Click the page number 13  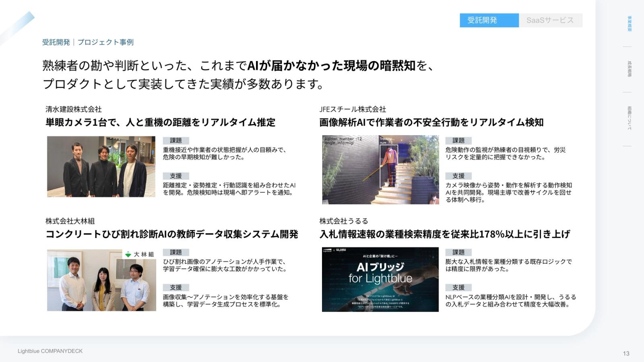626,354
